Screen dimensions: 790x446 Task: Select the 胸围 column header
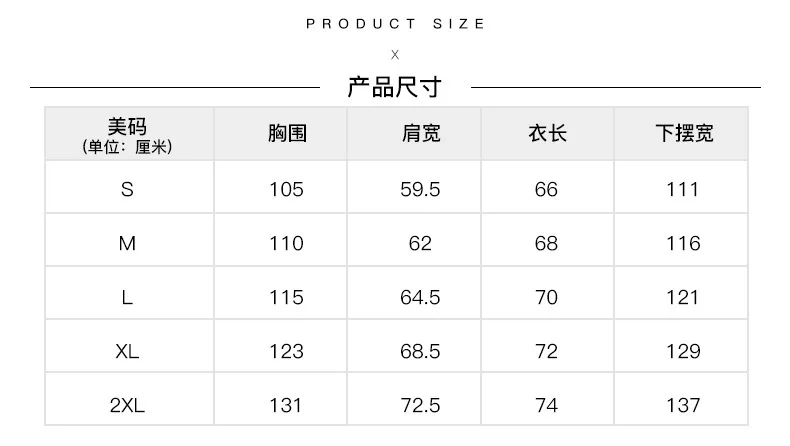tap(287, 134)
